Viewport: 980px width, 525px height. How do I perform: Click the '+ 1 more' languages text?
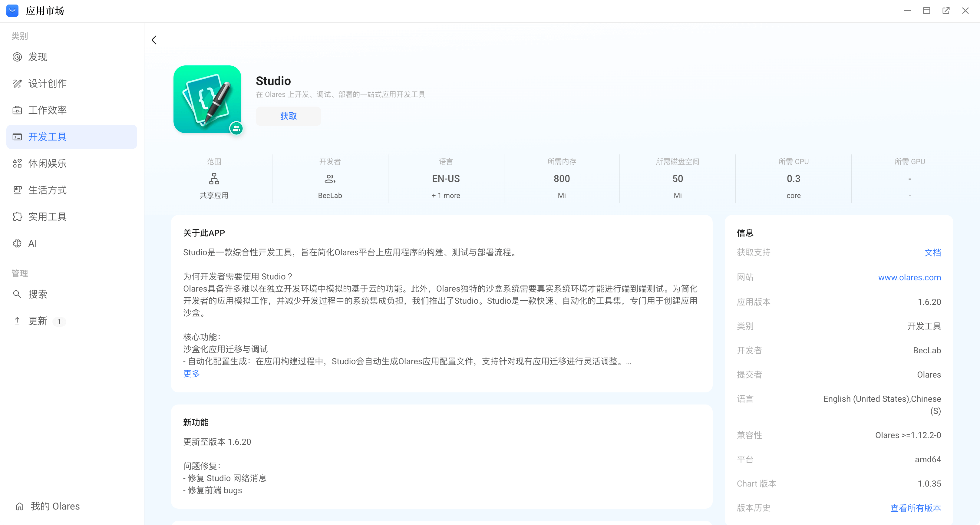click(445, 196)
